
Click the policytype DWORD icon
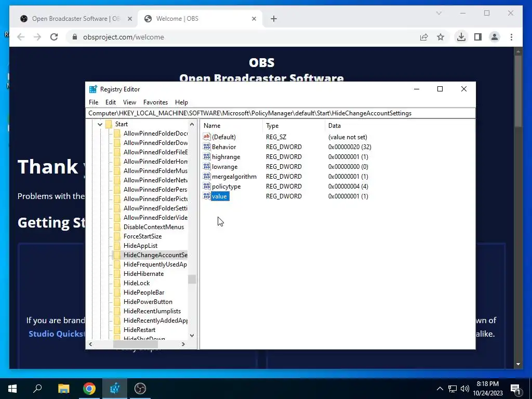click(207, 186)
